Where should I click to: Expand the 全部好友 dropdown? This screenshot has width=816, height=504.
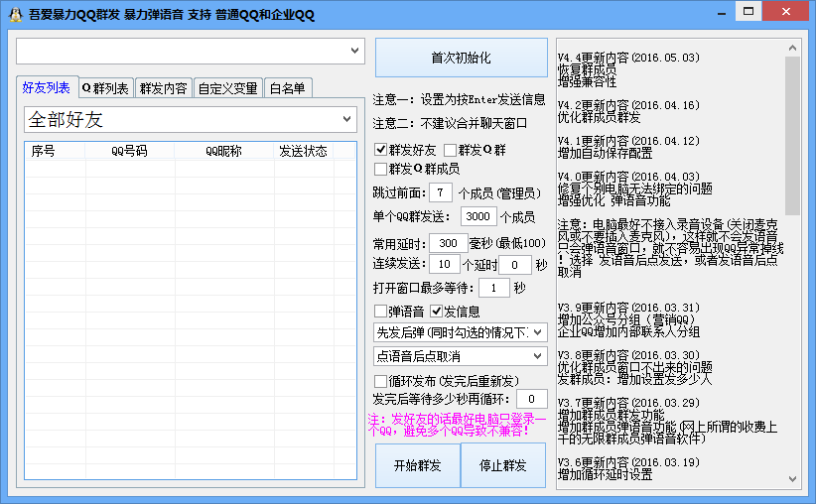(x=346, y=120)
